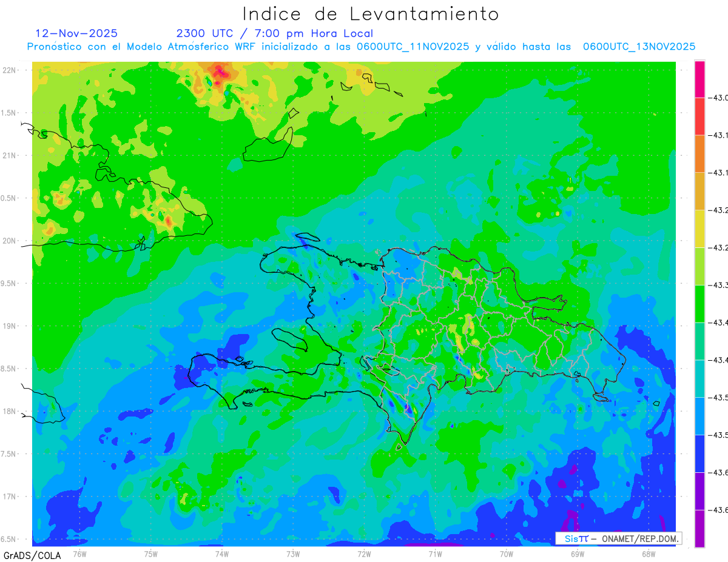Click the "1.5N" latitude label
The width and height of the screenshot is (728, 562).
tap(8, 113)
